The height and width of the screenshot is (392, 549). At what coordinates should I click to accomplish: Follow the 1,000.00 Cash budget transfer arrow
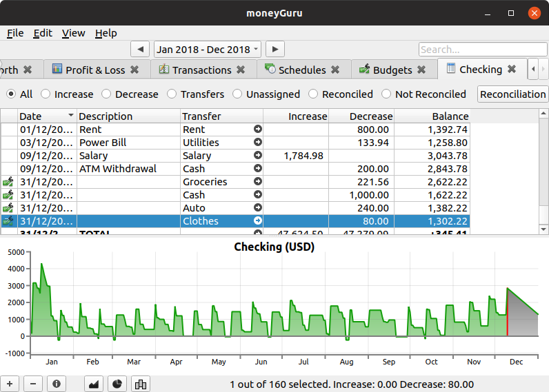point(258,194)
